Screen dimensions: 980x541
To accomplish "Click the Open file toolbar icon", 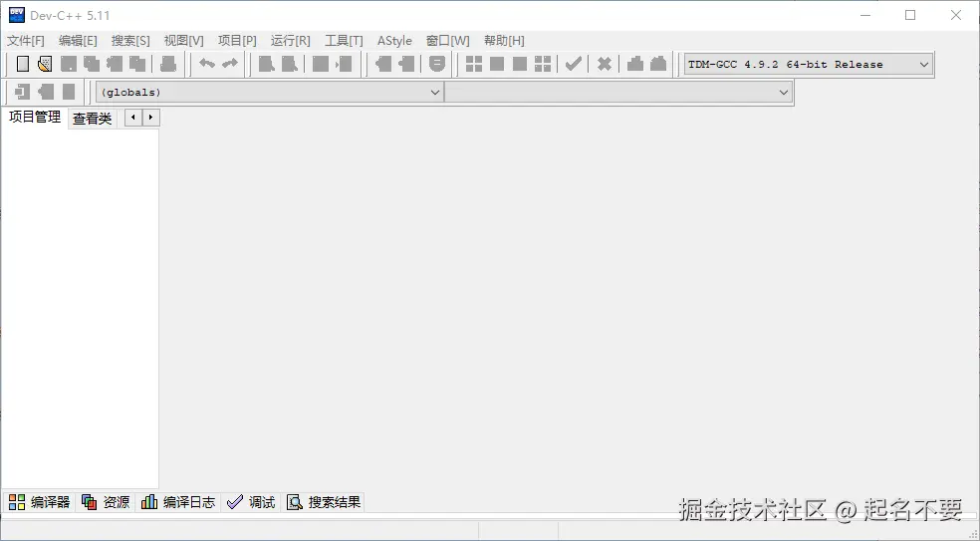I will pyautogui.click(x=45, y=64).
